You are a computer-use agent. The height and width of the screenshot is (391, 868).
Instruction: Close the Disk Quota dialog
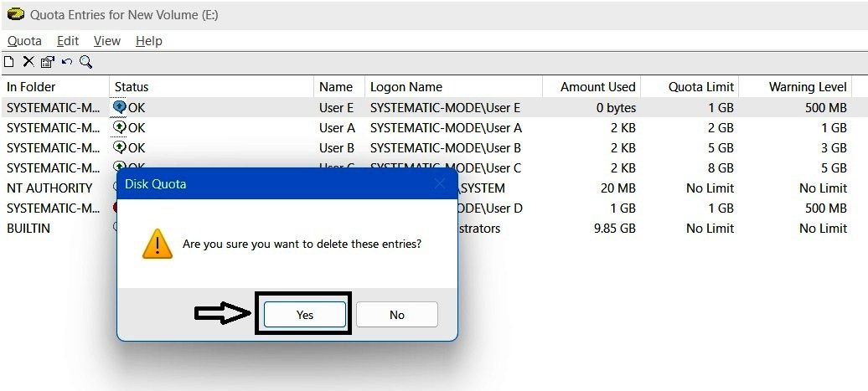(440, 184)
